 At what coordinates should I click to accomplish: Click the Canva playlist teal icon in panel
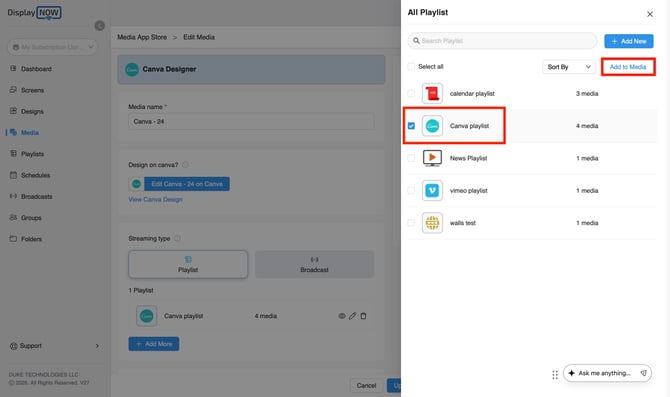432,126
